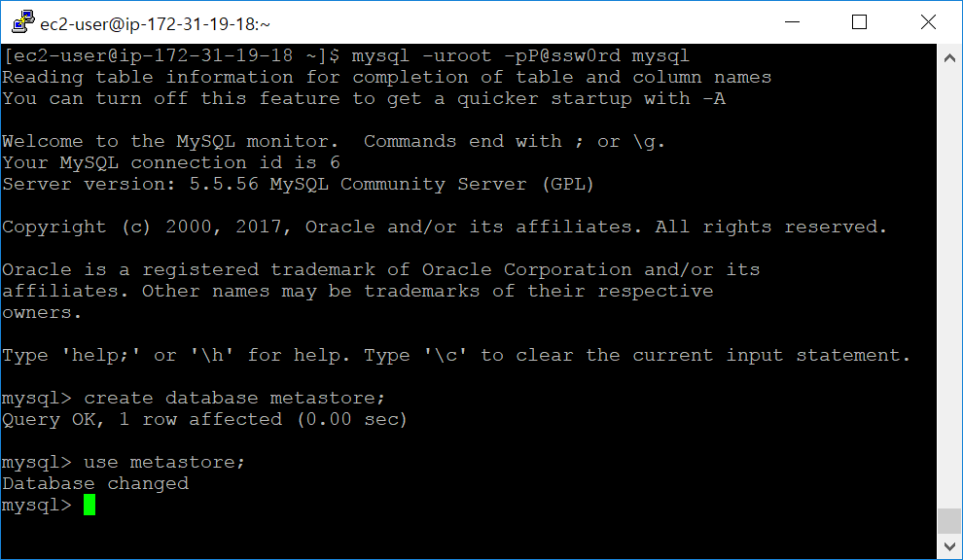Image resolution: width=963 pixels, height=560 pixels.
Task: Open the PuTTY system menu icon
Action: 22,22
